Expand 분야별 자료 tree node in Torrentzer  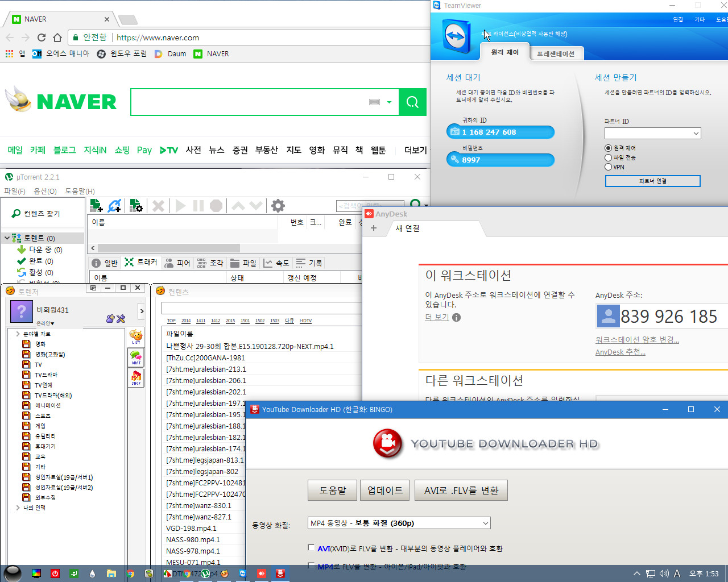click(18, 334)
